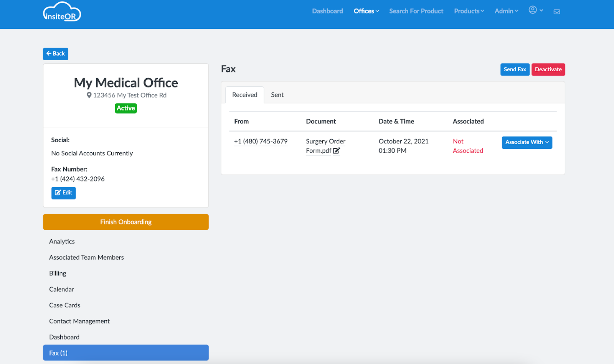Open the Associate With dropdown
614x364 pixels.
527,142
